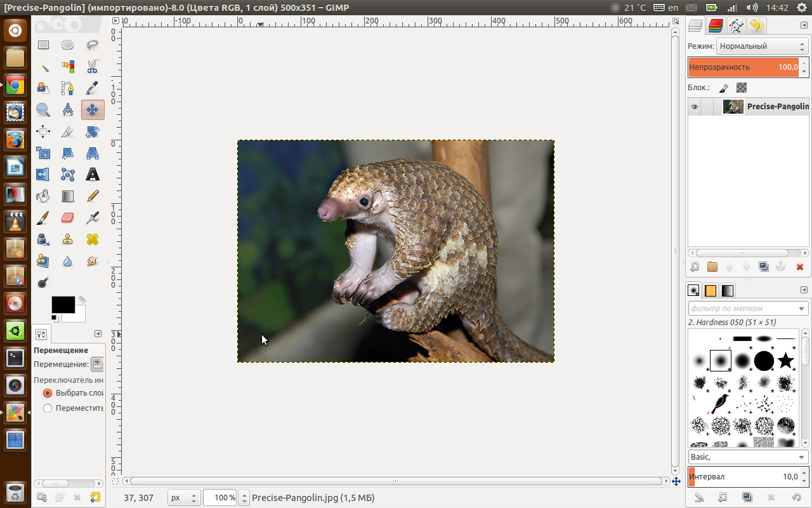Select the Blend gradient tool
The width and height of the screenshot is (812, 508).
[68, 196]
